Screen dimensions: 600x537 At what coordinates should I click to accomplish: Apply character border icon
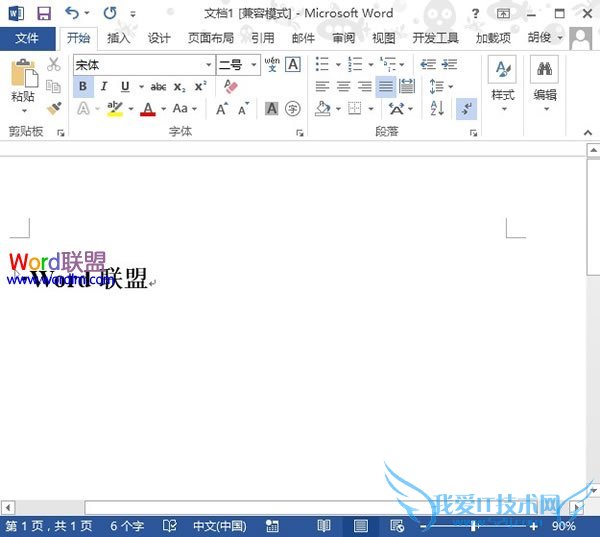(293, 64)
